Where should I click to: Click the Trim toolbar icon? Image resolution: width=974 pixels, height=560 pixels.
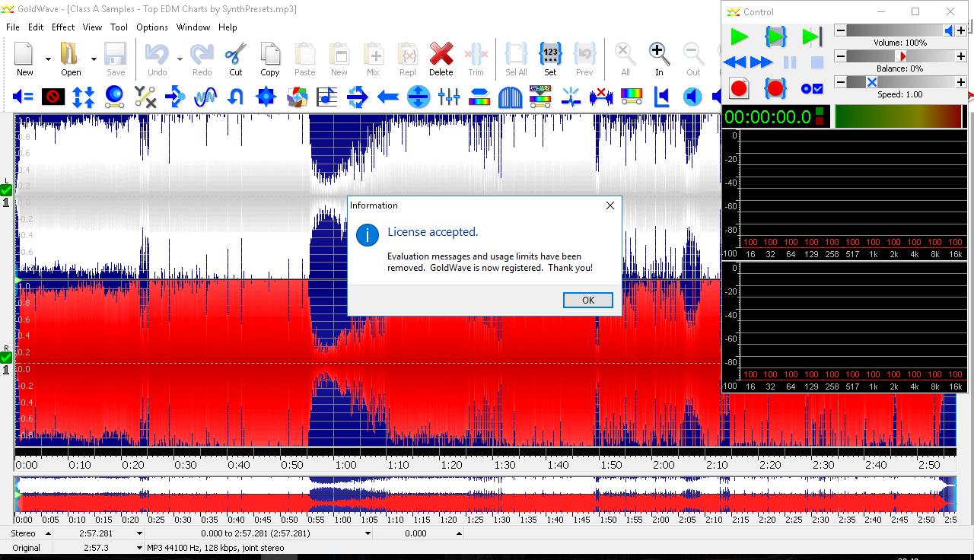476,55
